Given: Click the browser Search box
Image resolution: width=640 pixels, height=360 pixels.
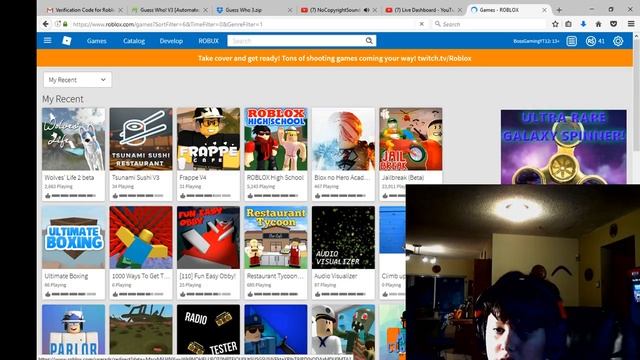Looking at the screenshot, I should pos(490,24).
